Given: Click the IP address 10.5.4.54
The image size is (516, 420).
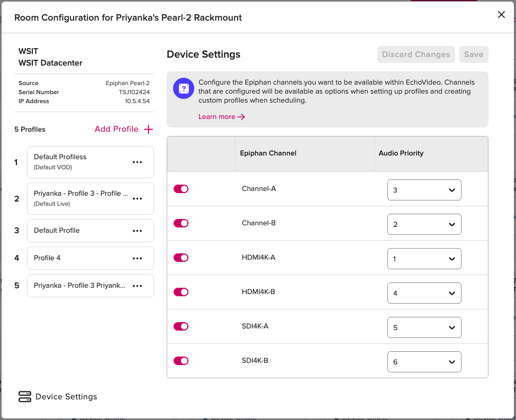Looking at the screenshot, I should coord(137,102).
